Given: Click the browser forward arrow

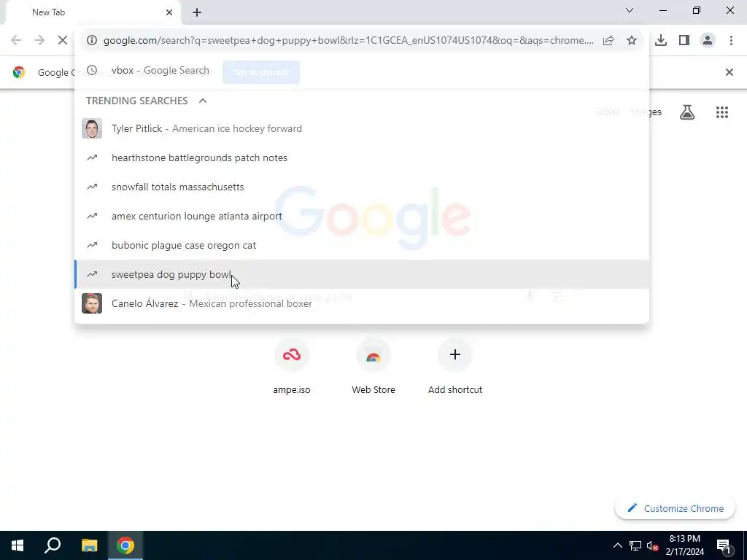Looking at the screenshot, I should pos(39,41).
